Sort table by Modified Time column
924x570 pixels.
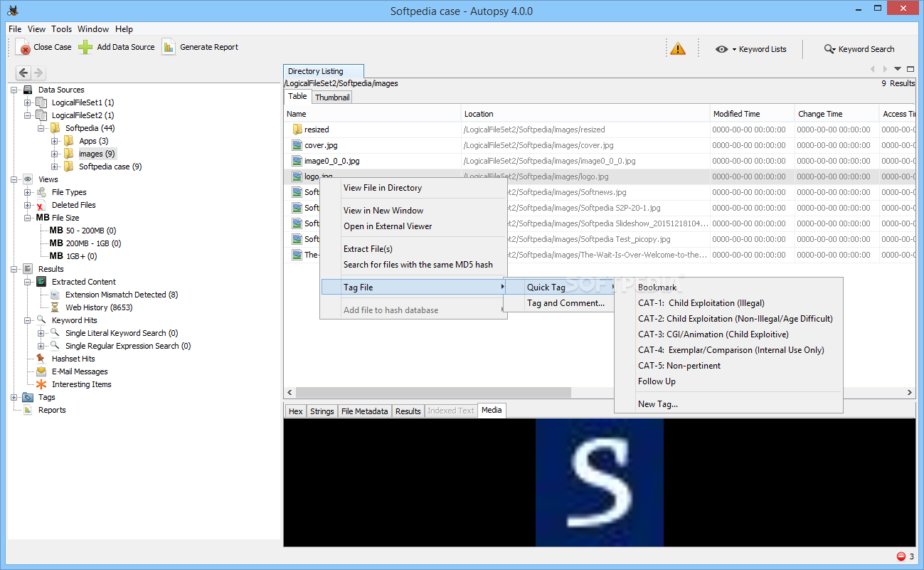(752, 114)
